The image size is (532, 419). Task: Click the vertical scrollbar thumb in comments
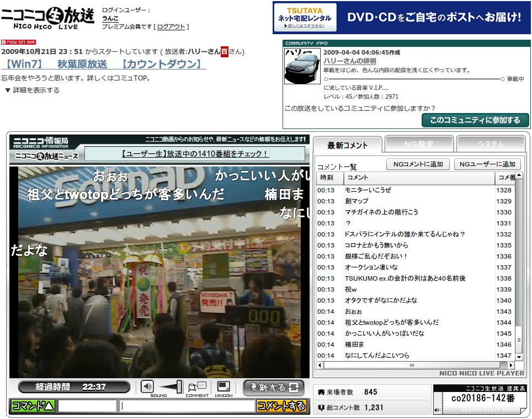tap(519, 340)
